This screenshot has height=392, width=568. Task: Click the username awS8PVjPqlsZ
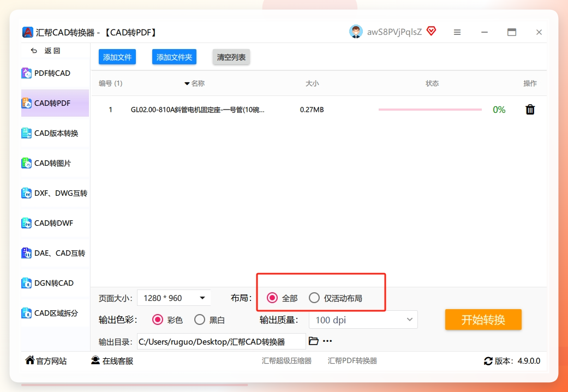394,32
